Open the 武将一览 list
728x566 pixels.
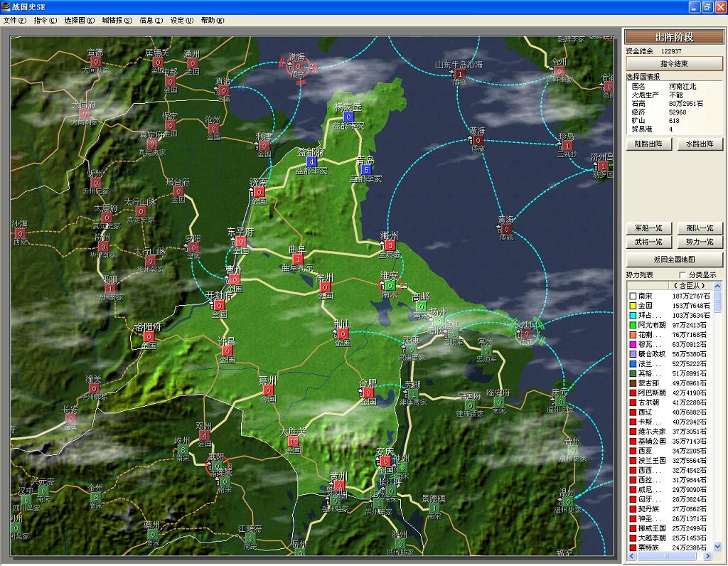point(648,242)
